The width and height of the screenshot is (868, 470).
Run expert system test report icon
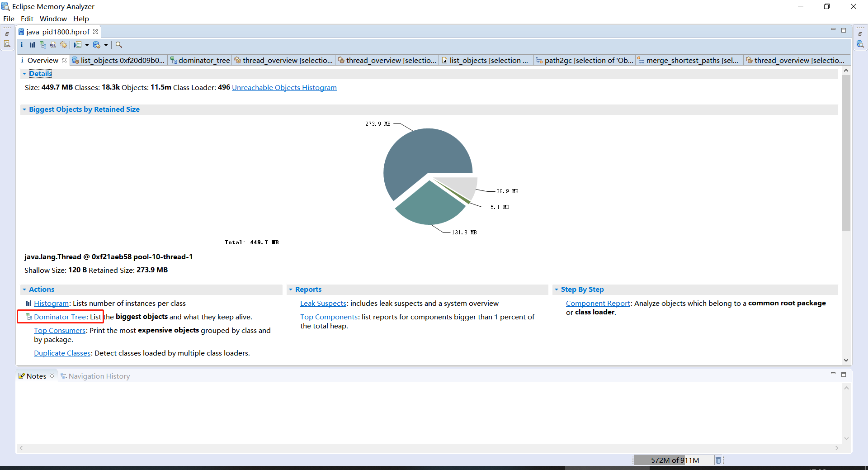click(78, 45)
